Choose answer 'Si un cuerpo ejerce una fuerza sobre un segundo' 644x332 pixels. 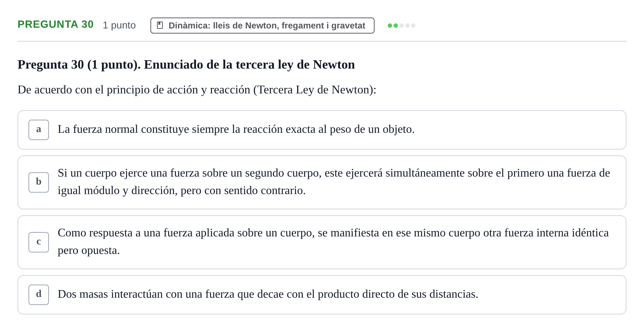[x=322, y=182]
